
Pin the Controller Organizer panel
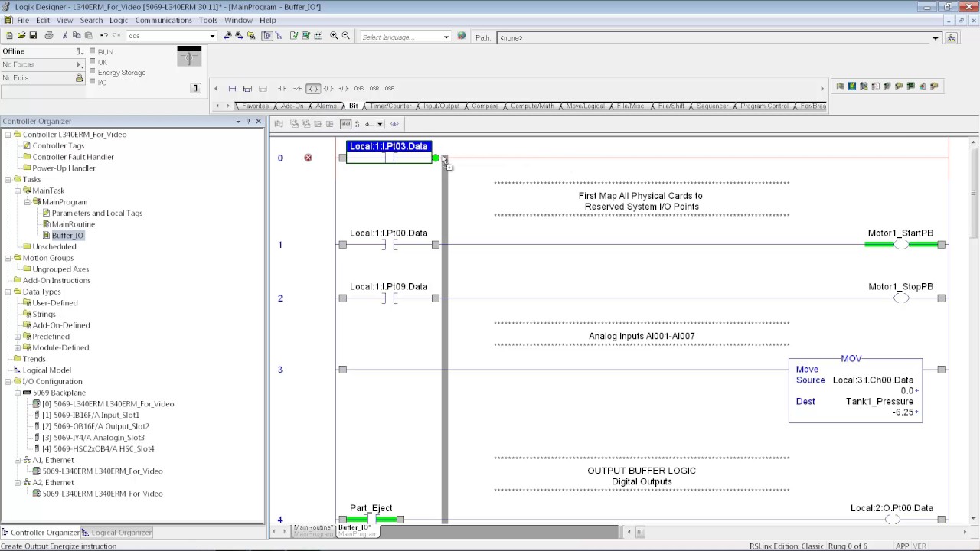(x=248, y=121)
